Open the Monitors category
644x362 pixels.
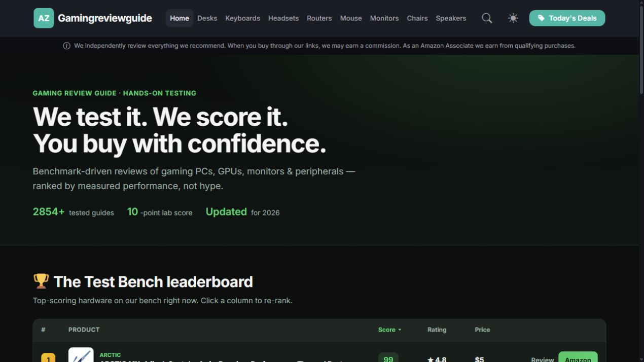click(384, 18)
